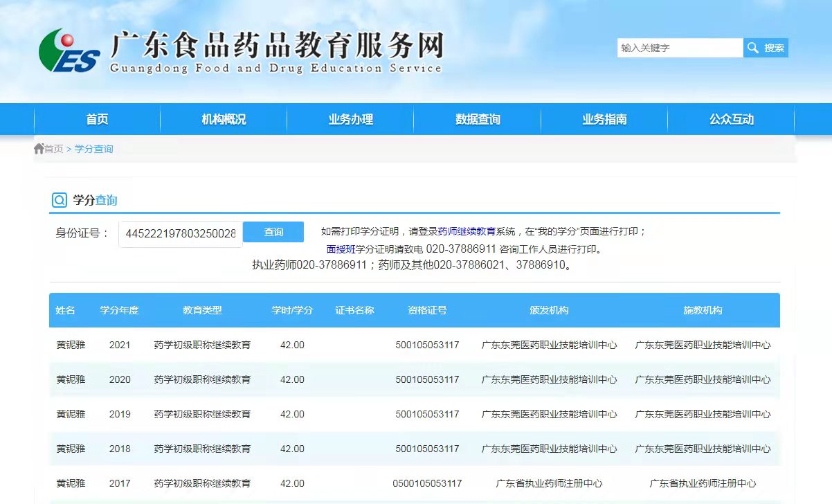This screenshot has height=504, width=832.
Task: Click the 学时/学分 column header
Action: coord(292,310)
